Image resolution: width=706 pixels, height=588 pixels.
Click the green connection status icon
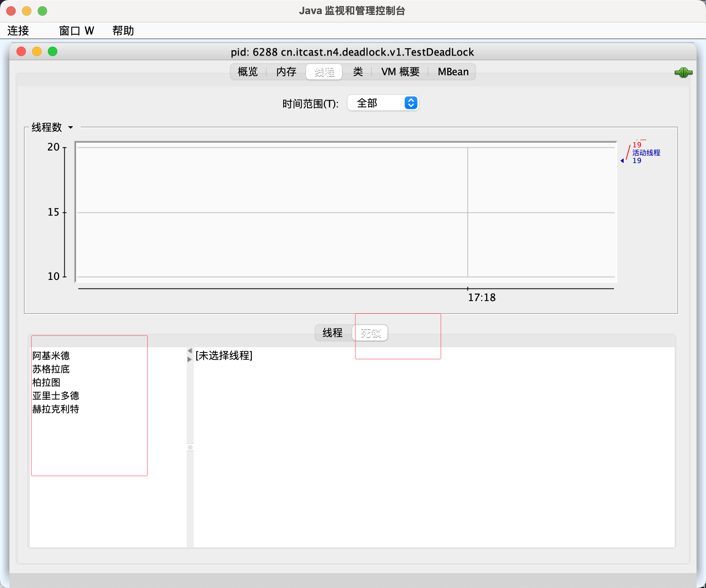pos(683,73)
